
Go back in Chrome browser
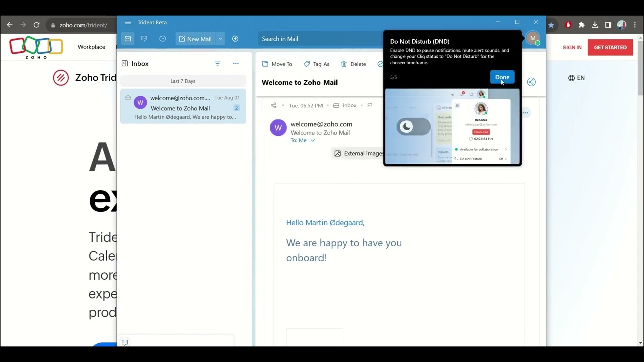tap(10, 25)
